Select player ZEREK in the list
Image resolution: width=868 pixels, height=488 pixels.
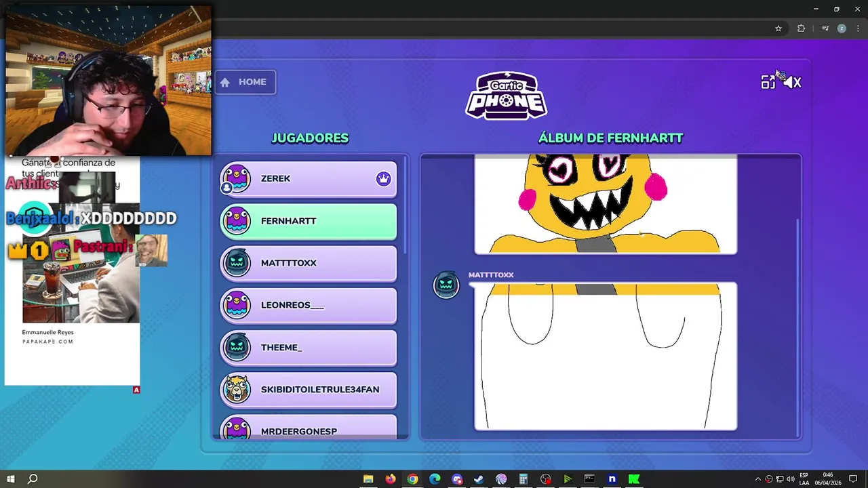(309, 179)
